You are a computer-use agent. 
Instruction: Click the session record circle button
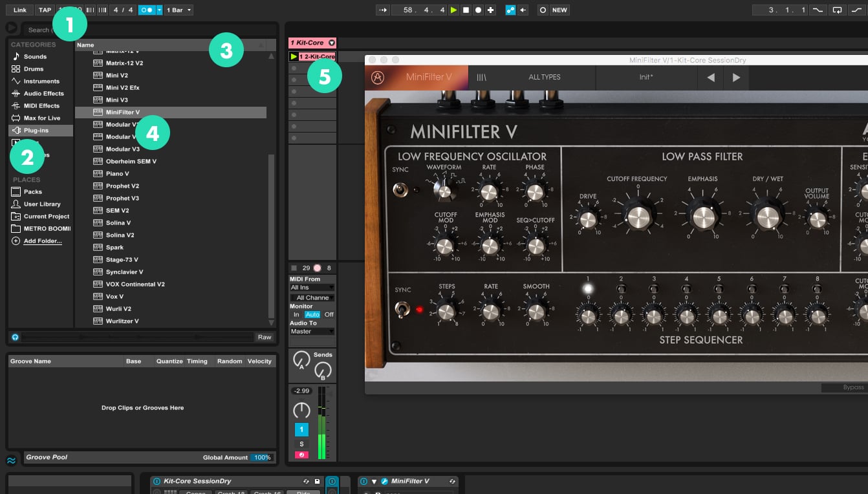(543, 10)
